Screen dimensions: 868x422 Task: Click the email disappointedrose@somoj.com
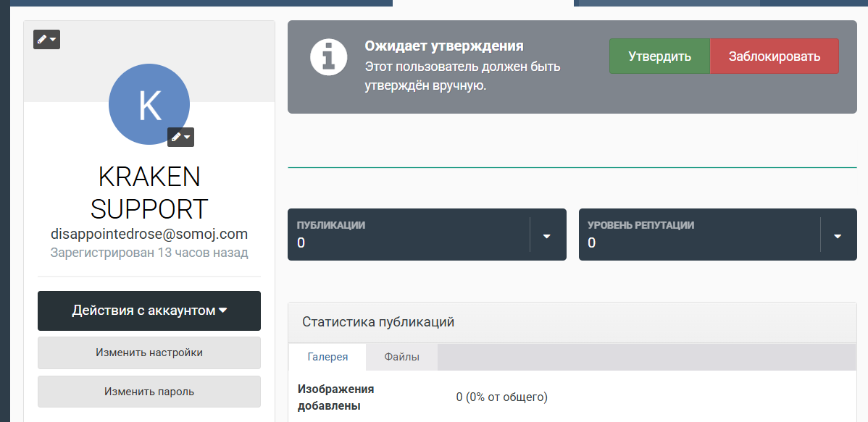(149, 234)
